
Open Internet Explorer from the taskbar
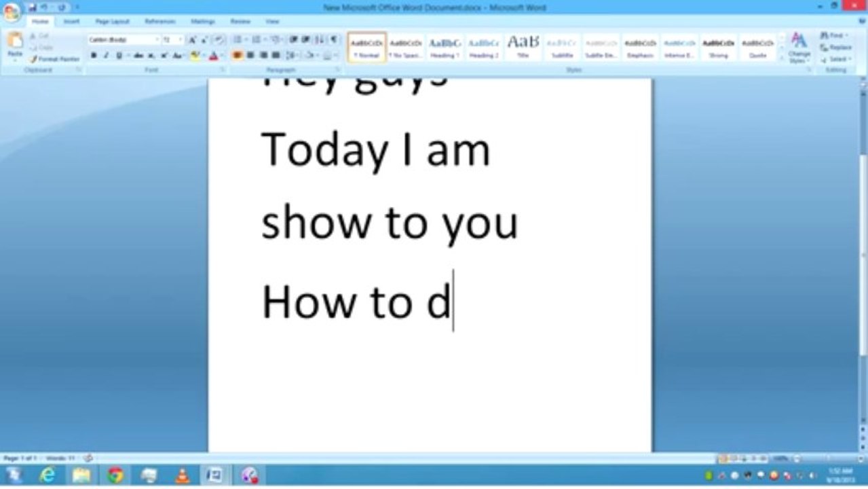47,475
